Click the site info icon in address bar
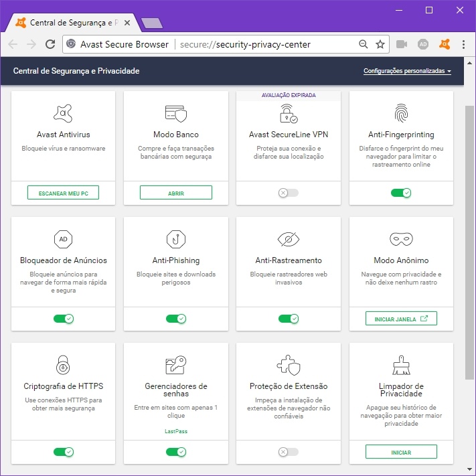This screenshot has width=476, height=476. (x=71, y=44)
